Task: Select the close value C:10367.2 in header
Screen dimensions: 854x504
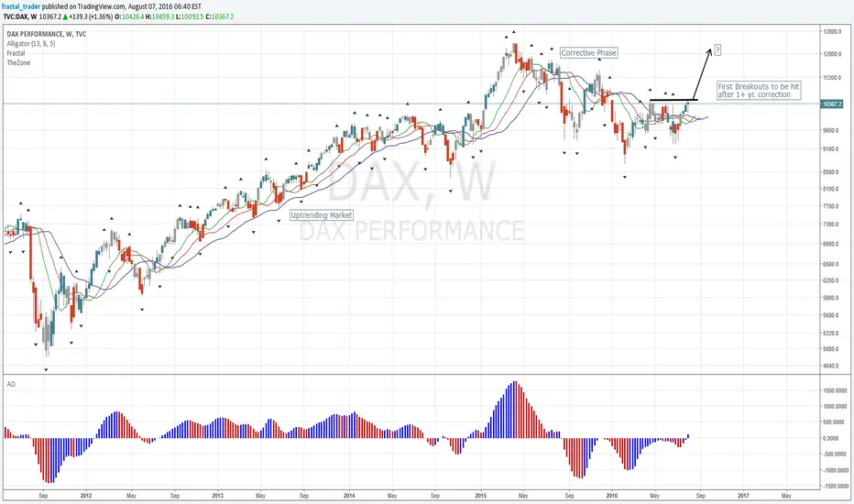Action: pos(220,16)
